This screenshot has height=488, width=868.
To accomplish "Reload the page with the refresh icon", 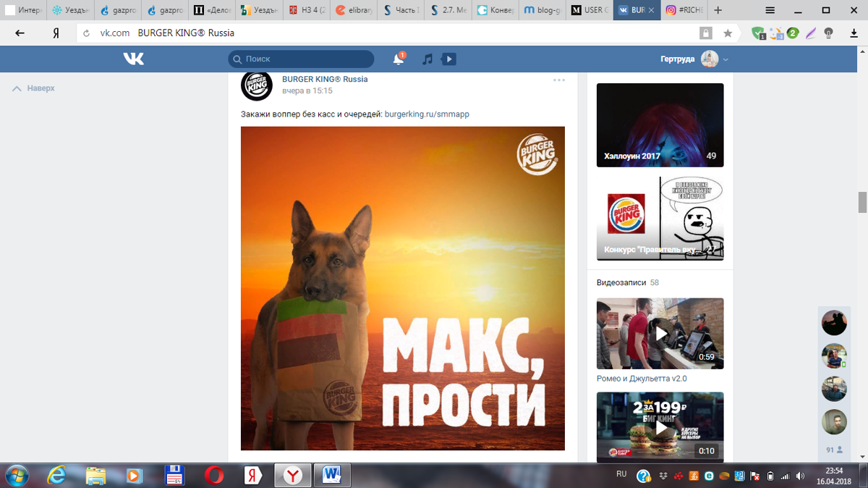I will tap(86, 33).
